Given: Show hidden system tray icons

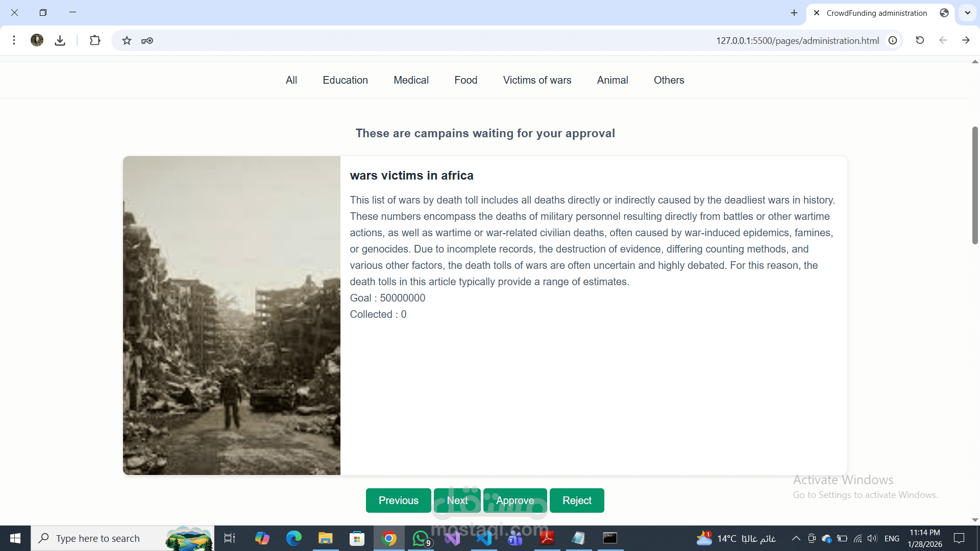Looking at the screenshot, I should pyautogui.click(x=796, y=538).
